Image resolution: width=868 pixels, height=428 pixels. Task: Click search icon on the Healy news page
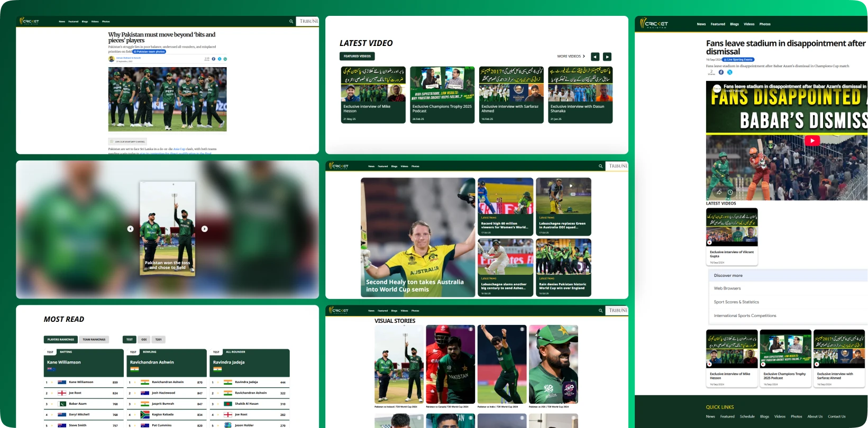click(x=600, y=166)
